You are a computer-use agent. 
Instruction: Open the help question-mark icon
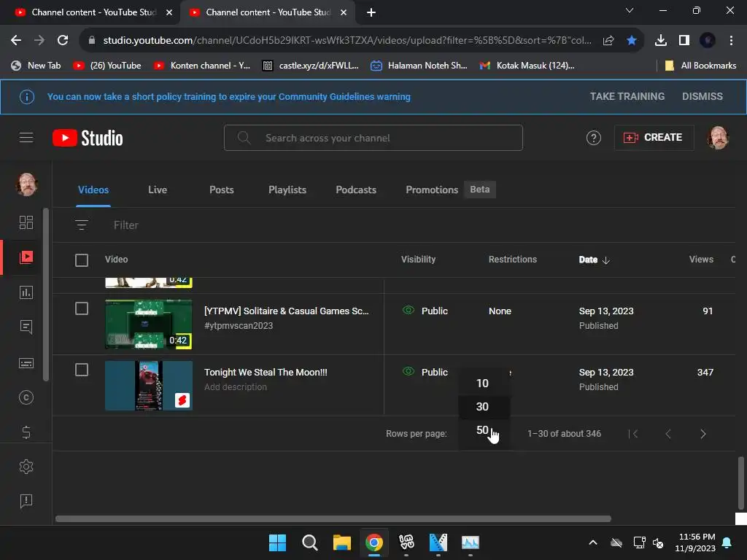pos(593,138)
